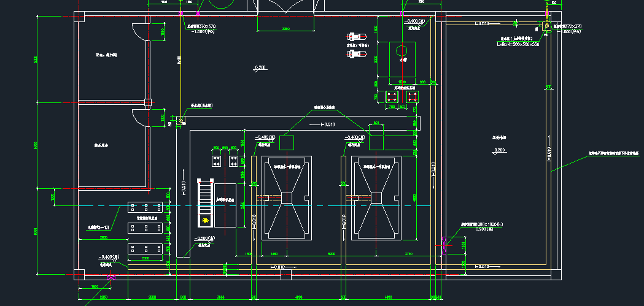Click the center square of left hopper unit

(287, 197)
